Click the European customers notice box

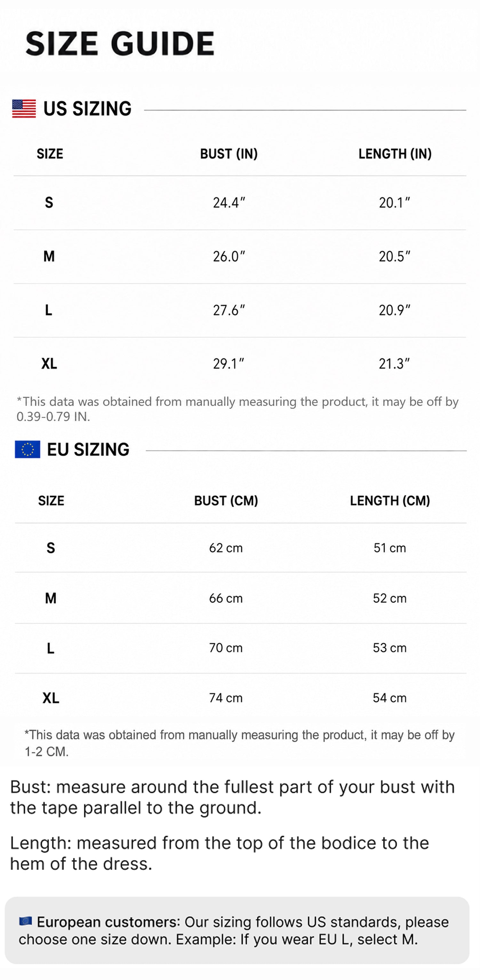[237, 930]
